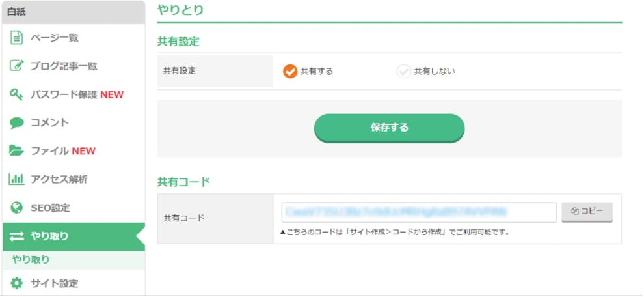Click the コピー button
Screen dimensions: 644x297
pyautogui.click(x=587, y=212)
